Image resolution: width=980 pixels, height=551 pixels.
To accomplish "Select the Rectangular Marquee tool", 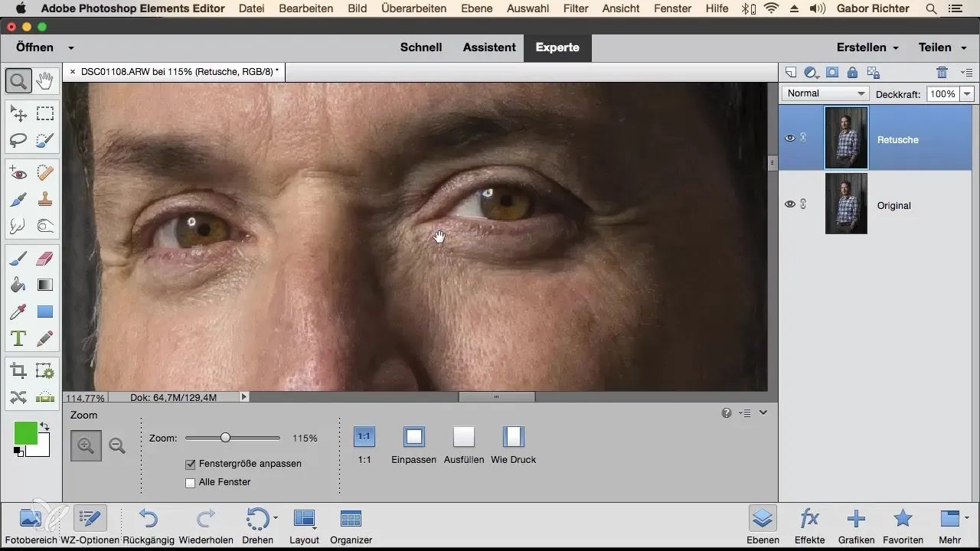I will point(45,114).
